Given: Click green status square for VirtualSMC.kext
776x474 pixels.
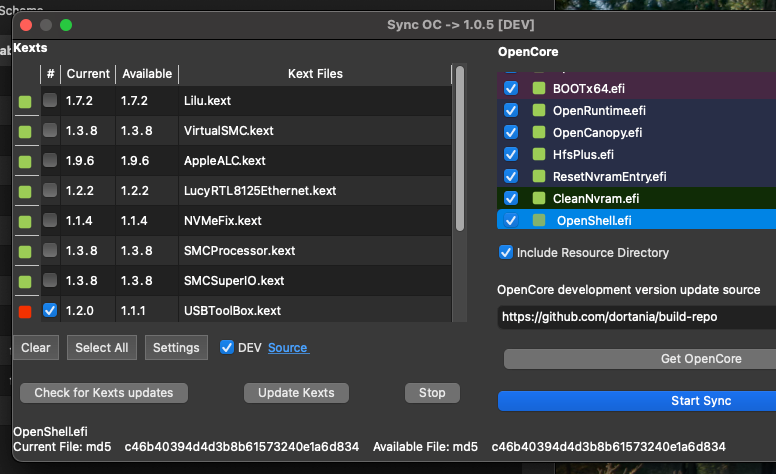Looking at the screenshot, I should 25,132.
